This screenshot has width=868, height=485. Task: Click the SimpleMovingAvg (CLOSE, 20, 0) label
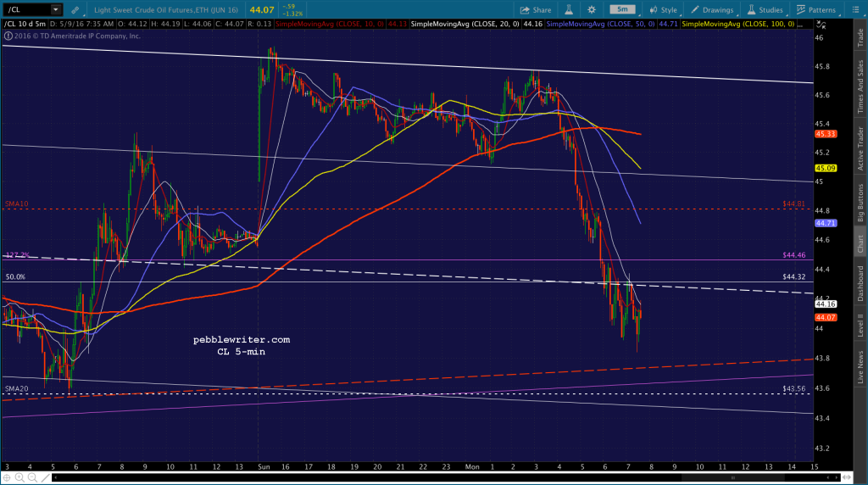click(465, 25)
